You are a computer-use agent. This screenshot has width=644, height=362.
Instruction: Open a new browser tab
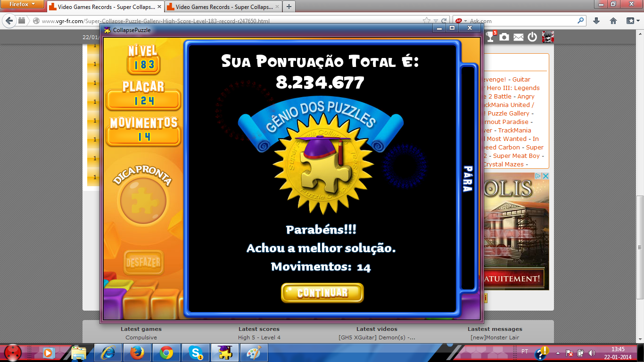289,7
